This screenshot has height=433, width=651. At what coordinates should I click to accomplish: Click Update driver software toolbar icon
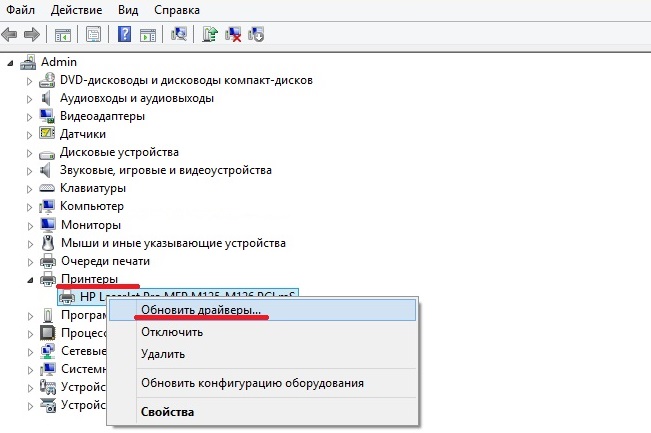pyautogui.click(x=210, y=34)
